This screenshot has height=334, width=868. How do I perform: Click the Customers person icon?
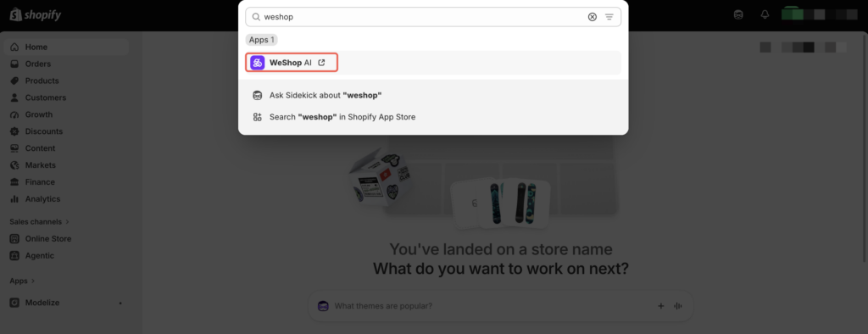14,97
